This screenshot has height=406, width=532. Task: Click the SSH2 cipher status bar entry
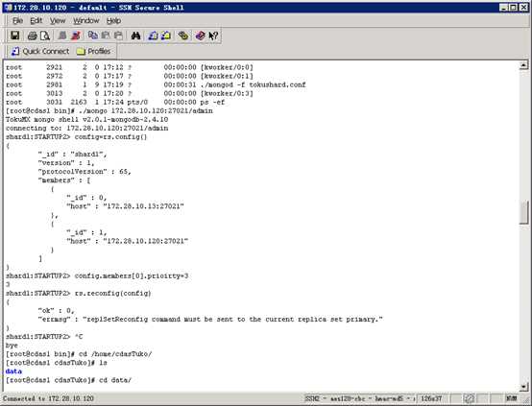360,398
